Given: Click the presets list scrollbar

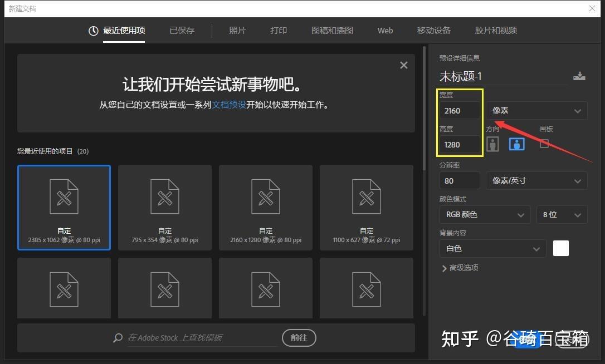Looking at the screenshot, I should 424,108.
